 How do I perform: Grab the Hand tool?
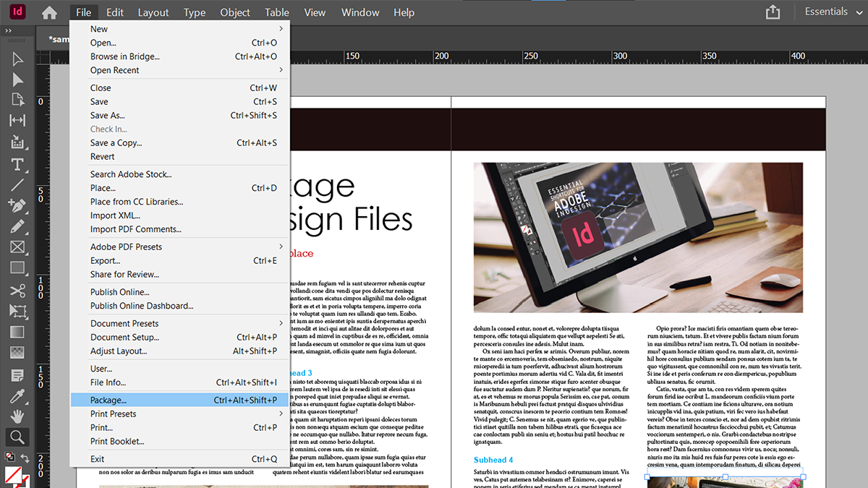tap(17, 415)
